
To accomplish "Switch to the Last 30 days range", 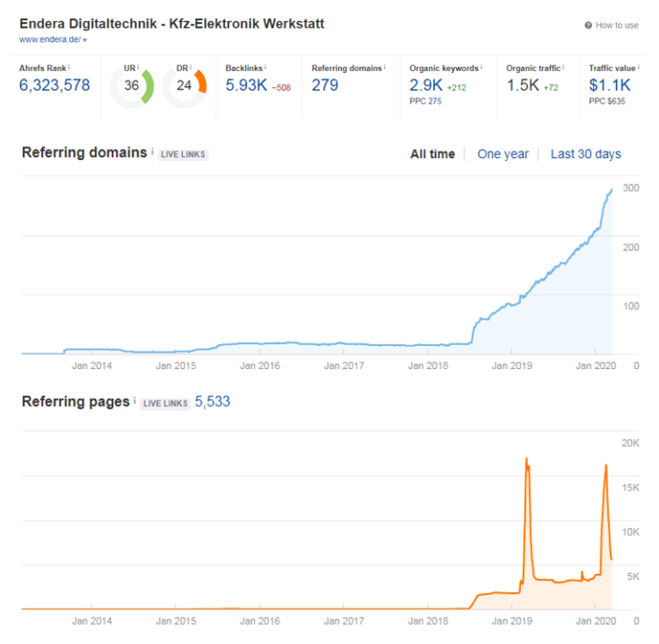I will [x=585, y=155].
